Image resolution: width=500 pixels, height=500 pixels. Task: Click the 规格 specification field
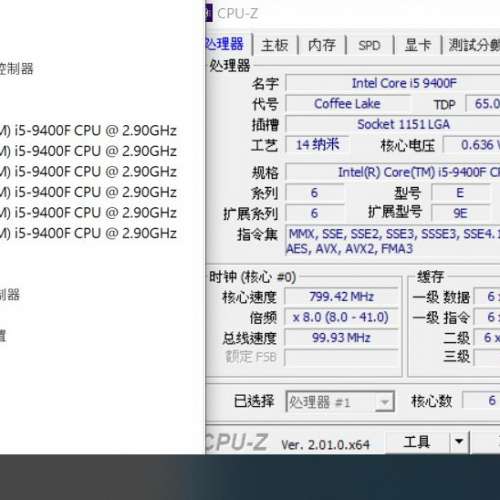point(393,172)
